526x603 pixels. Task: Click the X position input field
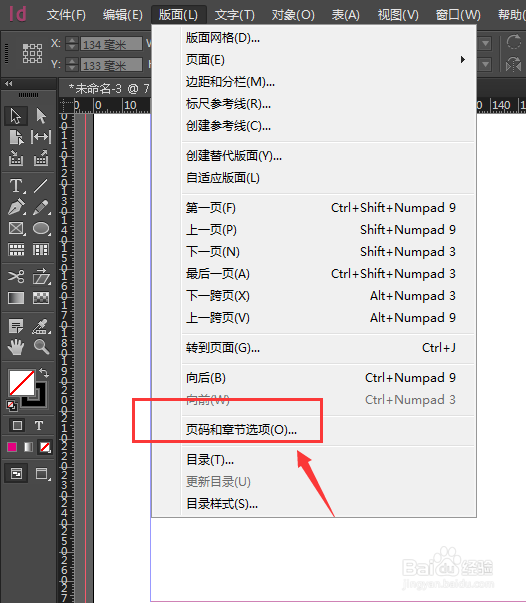[112, 44]
